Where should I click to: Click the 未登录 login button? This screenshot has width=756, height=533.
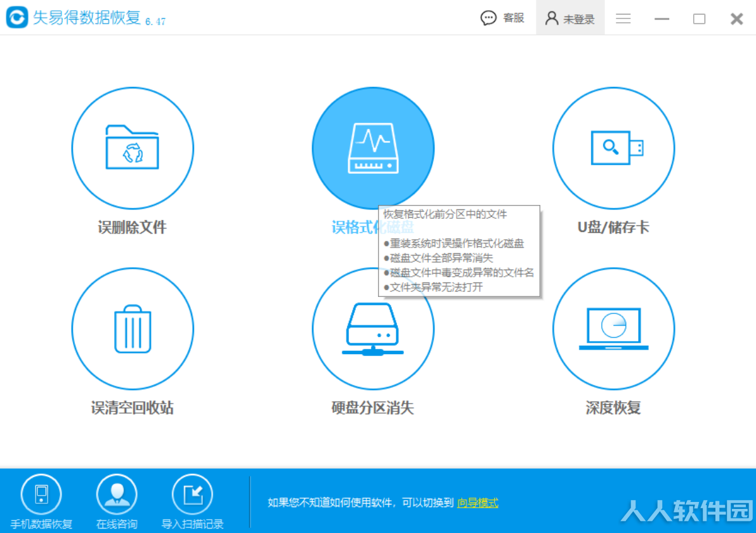(570, 18)
